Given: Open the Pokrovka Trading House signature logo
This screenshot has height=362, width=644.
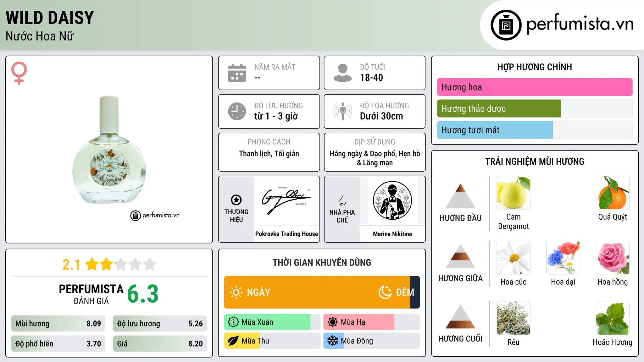Looking at the screenshot, I should [286, 200].
